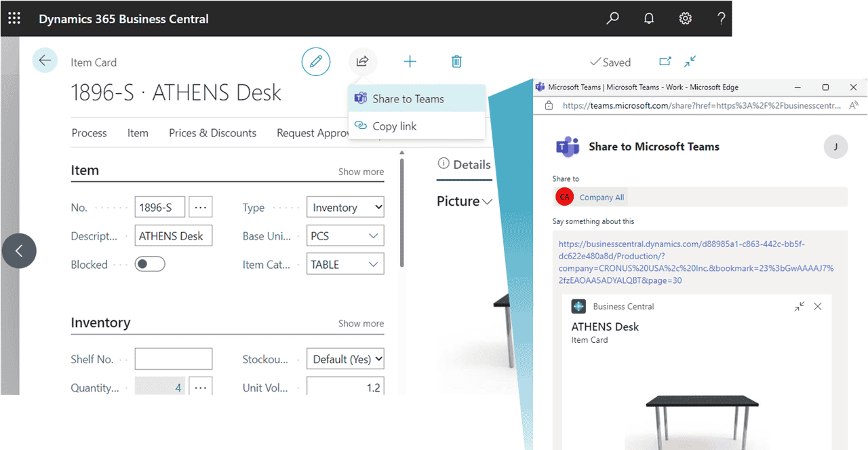Delete the item using the trash icon

(456, 61)
